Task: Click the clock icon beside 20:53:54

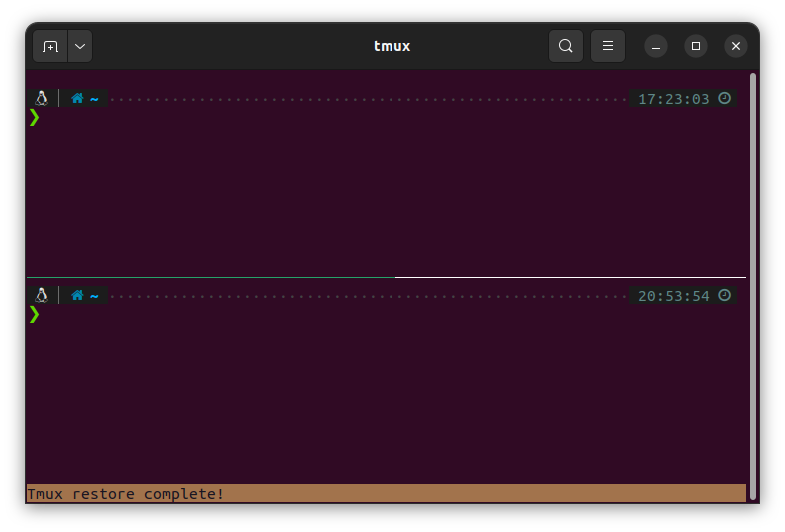Action: tap(724, 295)
